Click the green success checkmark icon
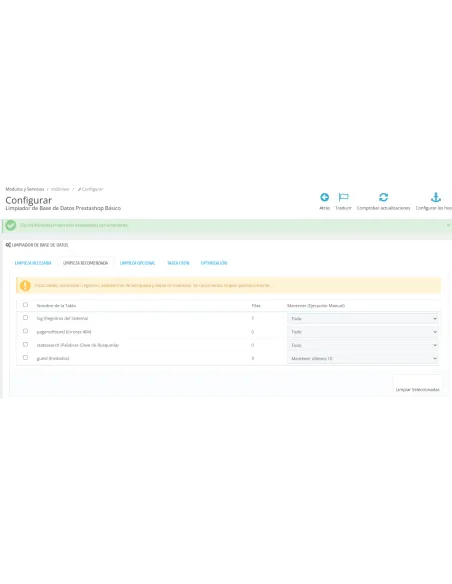The height and width of the screenshot is (584, 452). click(11, 225)
